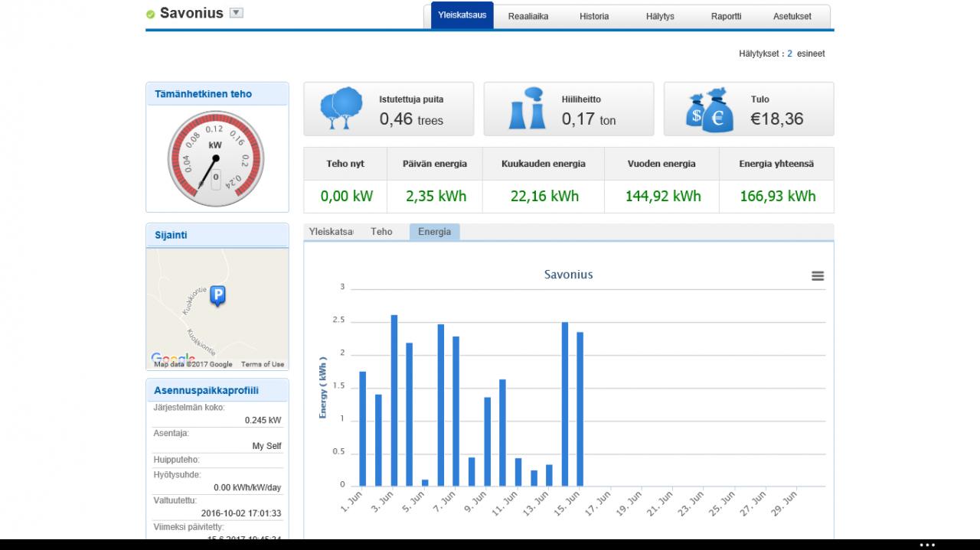Click the Vuoden energia value 144,92 kWh
This screenshot has width=980, height=550.
pos(663,196)
